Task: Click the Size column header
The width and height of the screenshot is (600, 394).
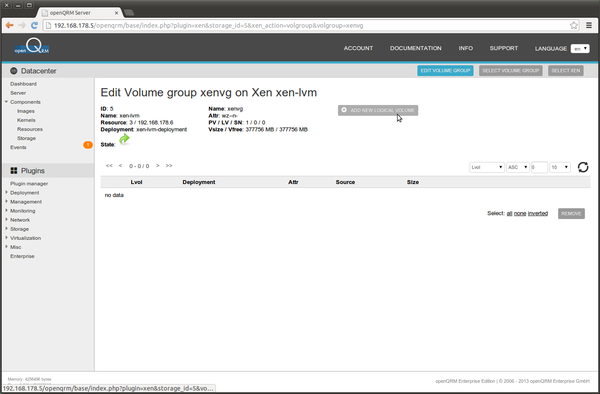Action: (x=412, y=182)
